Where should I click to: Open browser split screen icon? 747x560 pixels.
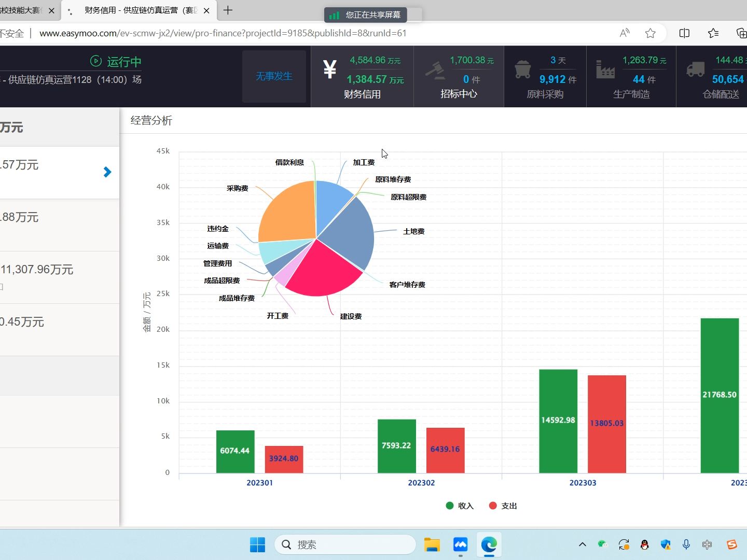pyautogui.click(x=684, y=33)
